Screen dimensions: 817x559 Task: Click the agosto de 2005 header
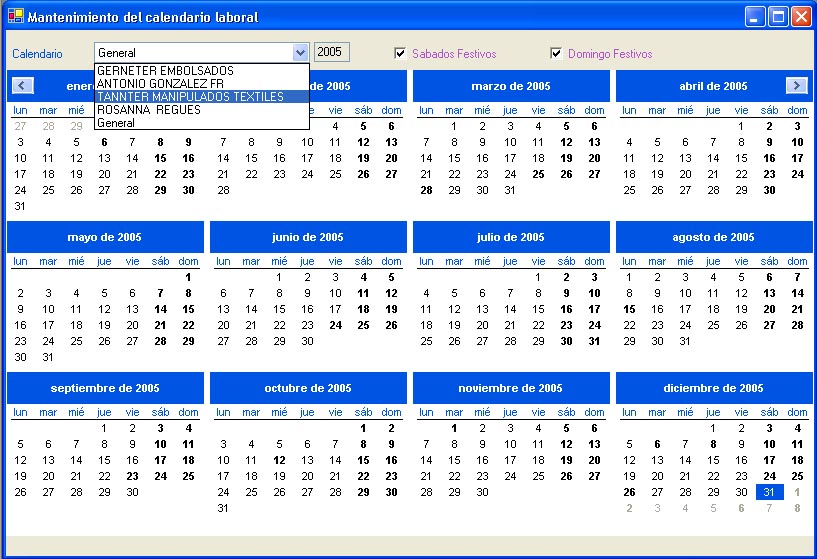(x=713, y=237)
